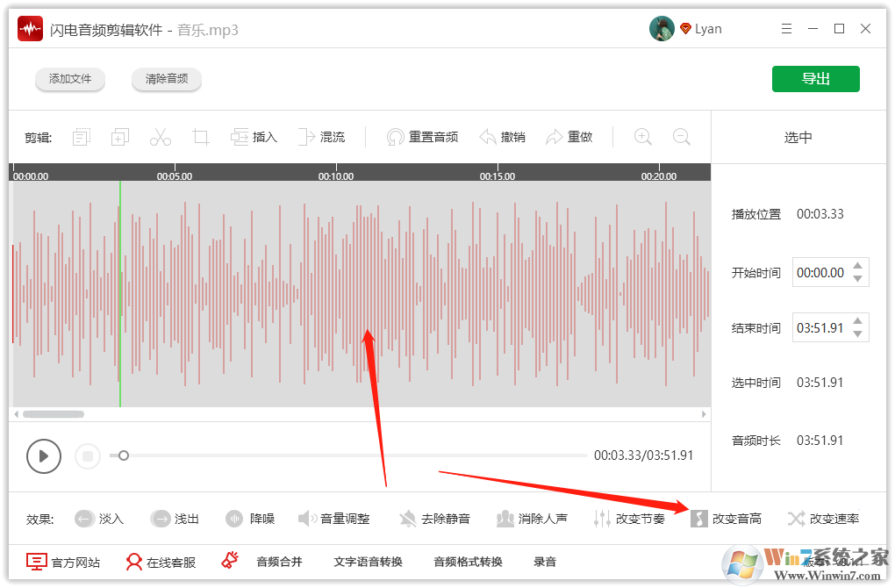This screenshot has width=895, height=588.
Task: Select the 去除静音 silence removal tool
Action: tap(435, 519)
